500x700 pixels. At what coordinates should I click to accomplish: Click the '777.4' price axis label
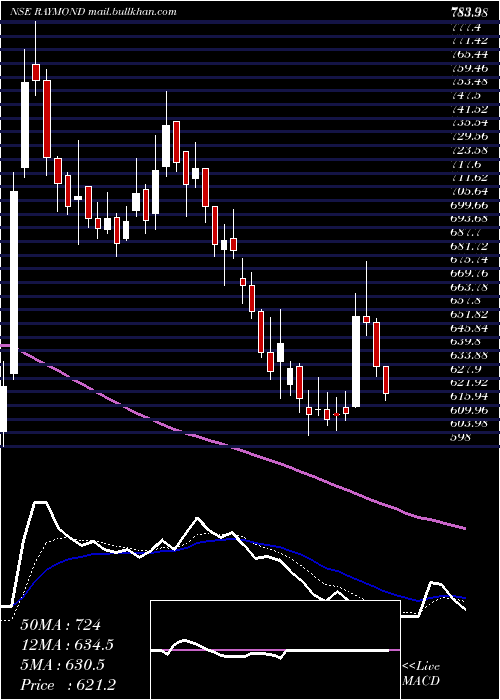click(x=467, y=28)
